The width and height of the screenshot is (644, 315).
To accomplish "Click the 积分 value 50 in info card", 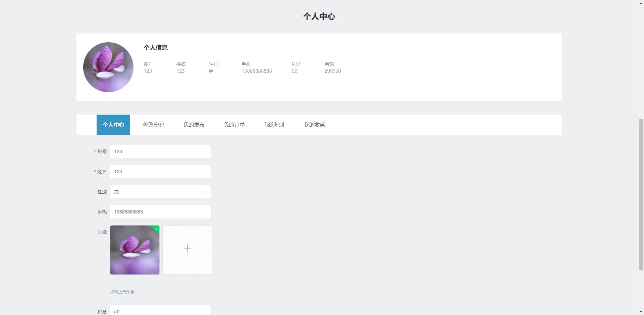I will pyautogui.click(x=294, y=71).
